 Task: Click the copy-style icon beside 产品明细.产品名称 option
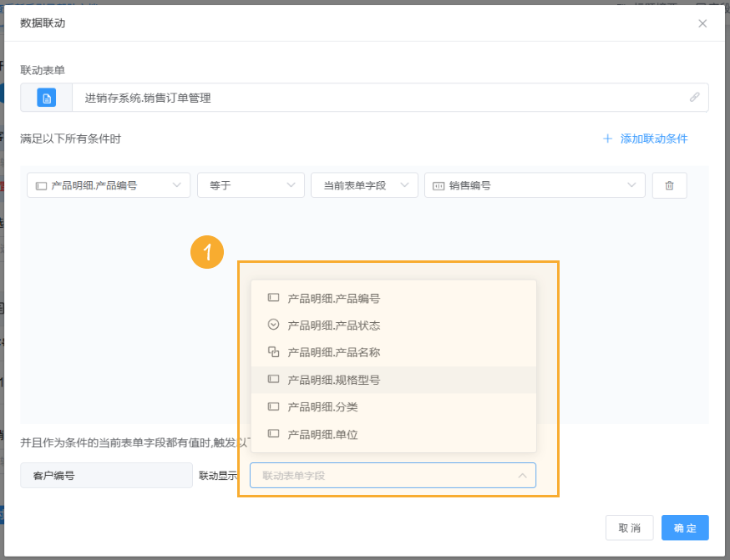[x=271, y=352]
